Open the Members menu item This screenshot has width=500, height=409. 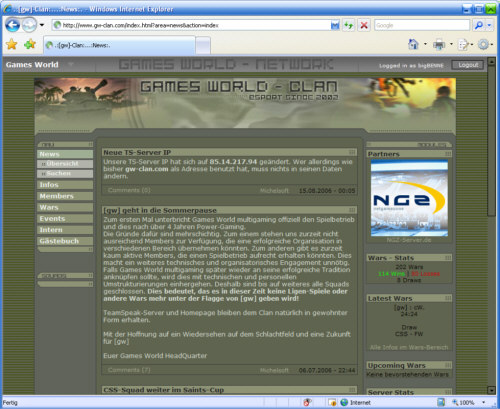(x=65, y=196)
